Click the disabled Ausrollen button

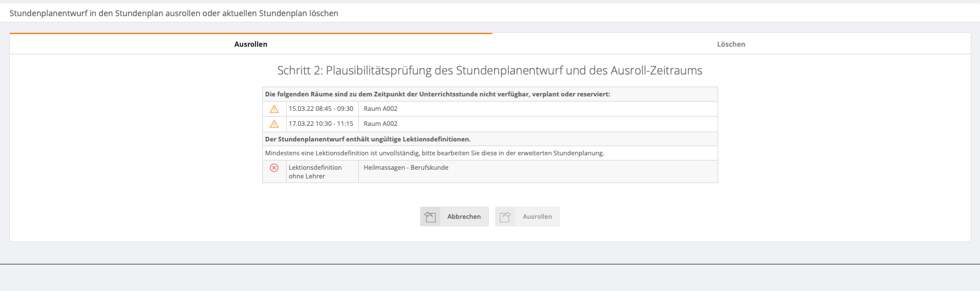coord(527,217)
